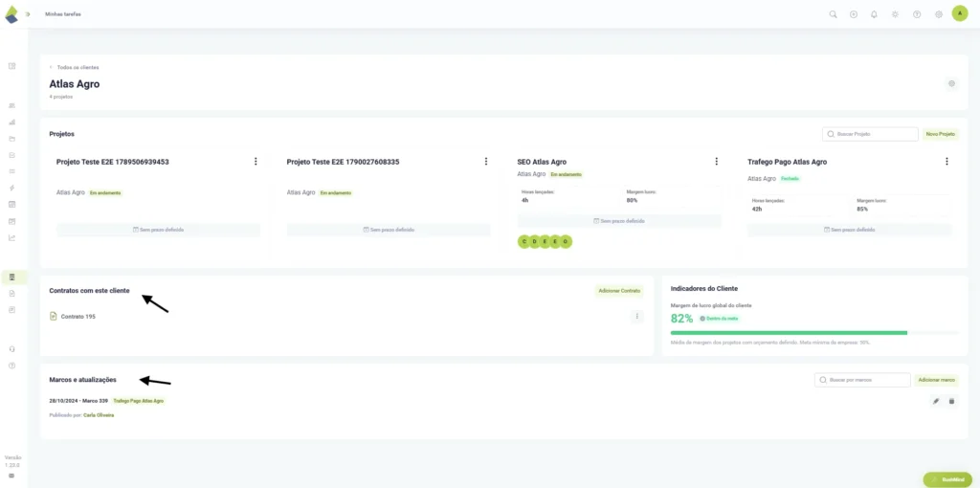Click the 28/10/2024 - Marco 339 entry
980x488 pixels.
(x=78, y=401)
